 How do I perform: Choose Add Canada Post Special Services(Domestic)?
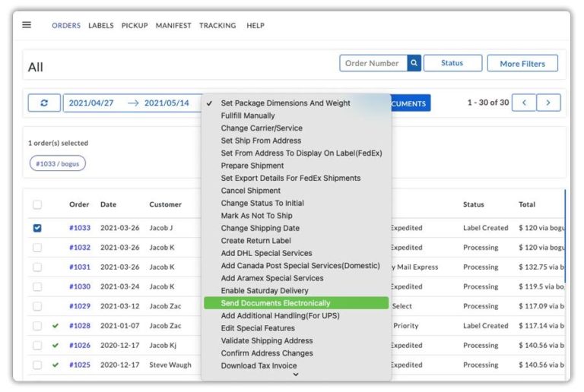pos(296,266)
